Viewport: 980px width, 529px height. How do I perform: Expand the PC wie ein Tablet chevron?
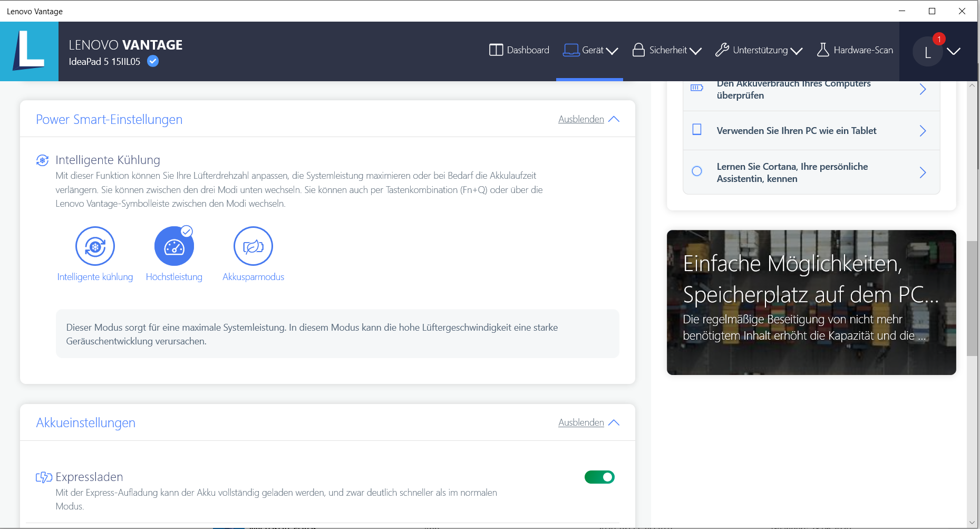point(923,131)
